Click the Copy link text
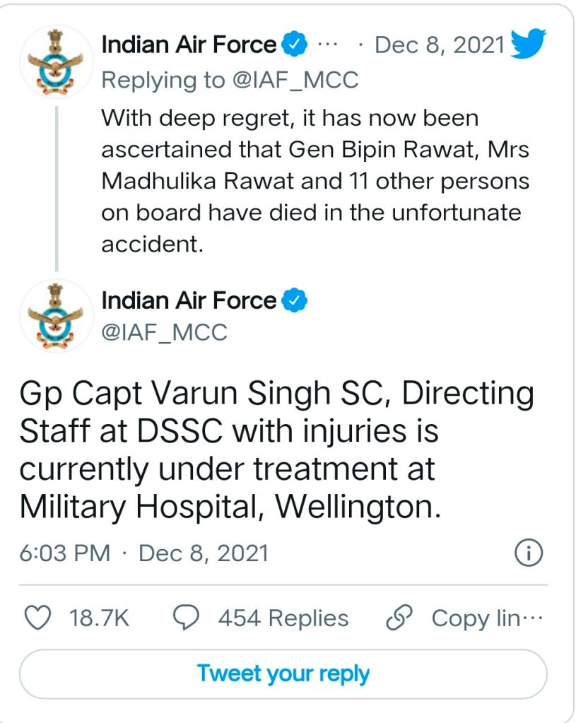This screenshot has width=588, height=723. (x=477, y=618)
